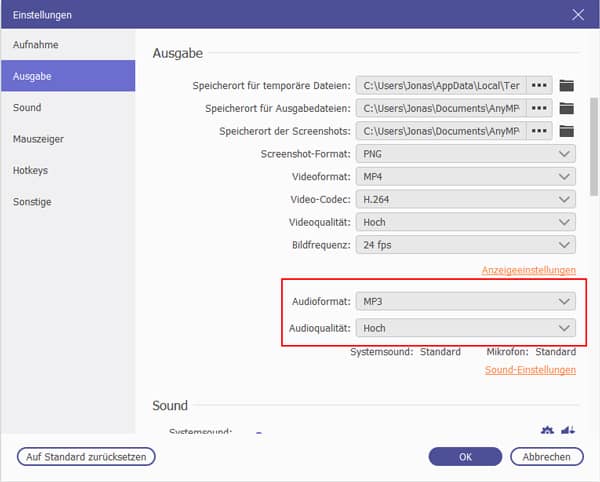
Task: Open the Hotkeys section
Action: point(68,170)
